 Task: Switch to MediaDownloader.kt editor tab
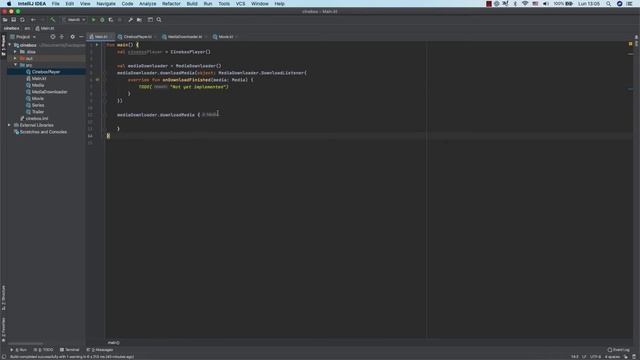tap(184, 37)
